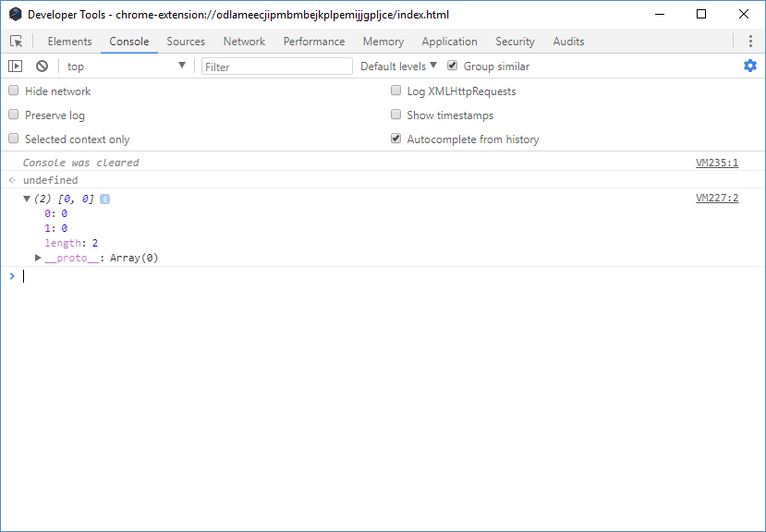766x532 pixels.
Task: Switch to the Elements tab
Action: [70, 42]
